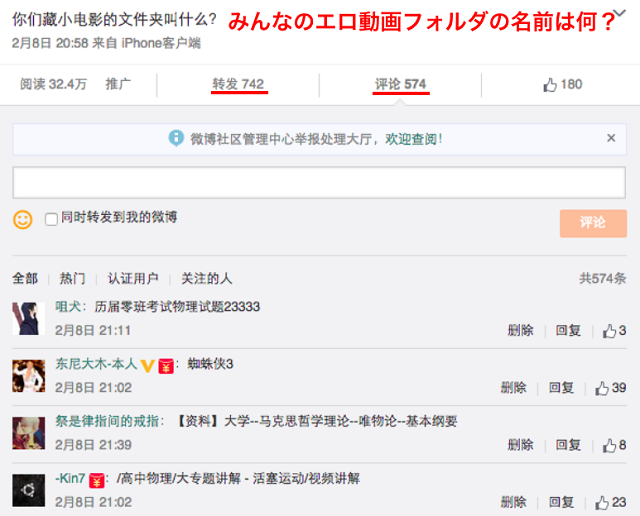
Task: Select the 关注的人 comments filter
Action: [x=207, y=278]
